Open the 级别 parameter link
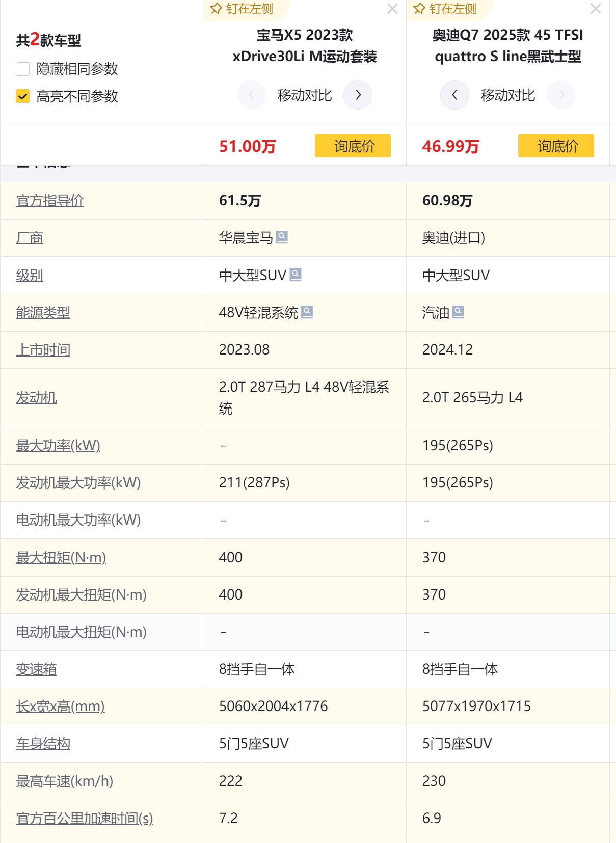This screenshot has width=616, height=843. [x=30, y=276]
